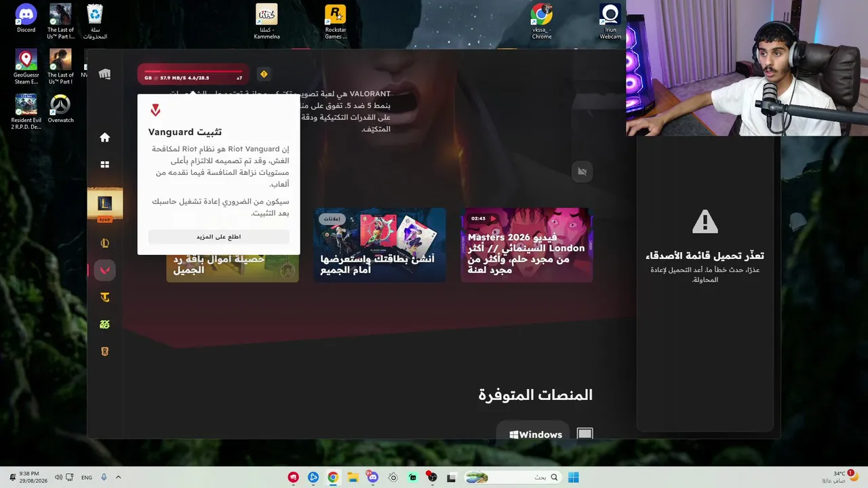
Task: Switch the ENG input language
Action: click(87, 478)
